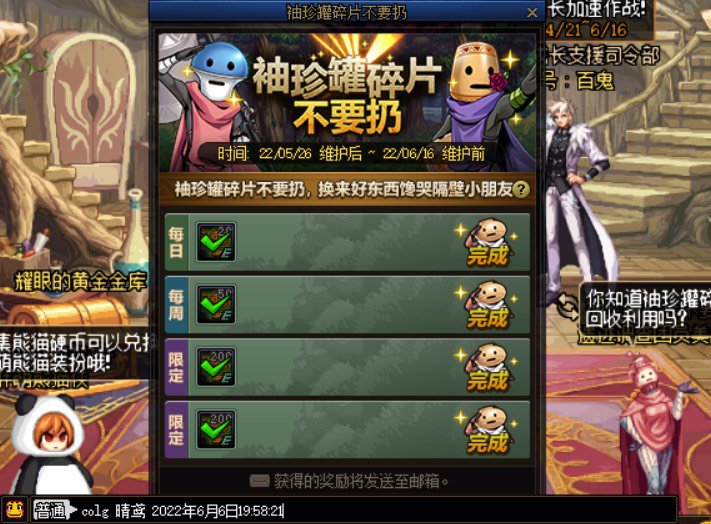711x524 pixels.
Task: Click the first limited reward item icon
Action: pyautogui.click(x=216, y=367)
